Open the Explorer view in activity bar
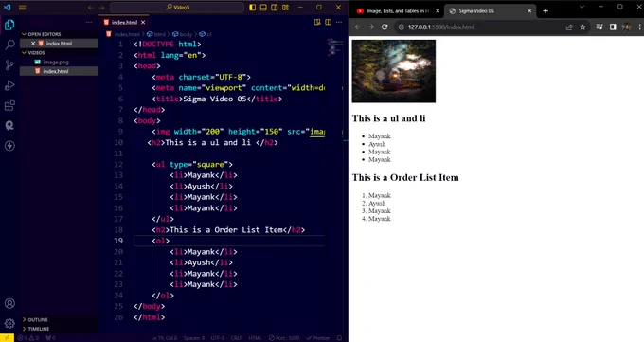Screen dimensions: 644x342 [9, 25]
